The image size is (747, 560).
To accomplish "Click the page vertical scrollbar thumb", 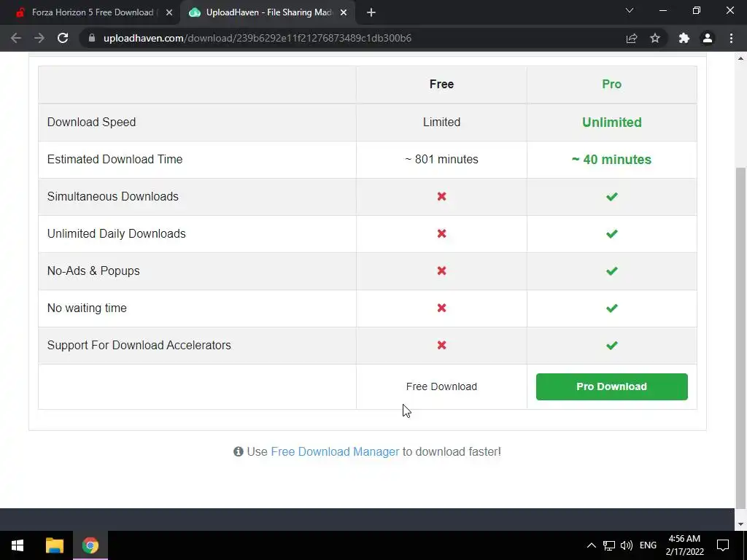I will tap(741, 337).
